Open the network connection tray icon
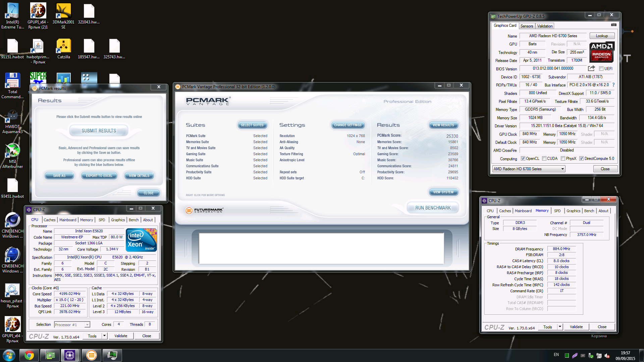The width and height of the screenshot is (644, 362). 599,356
